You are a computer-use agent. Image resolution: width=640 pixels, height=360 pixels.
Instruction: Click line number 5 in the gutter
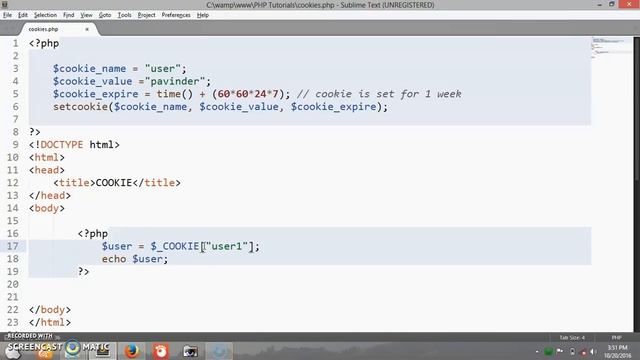click(x=16, y=94)
